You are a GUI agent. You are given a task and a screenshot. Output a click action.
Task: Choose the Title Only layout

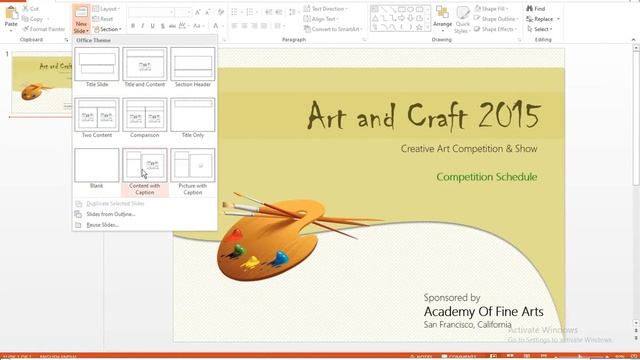tap(193, 118)
